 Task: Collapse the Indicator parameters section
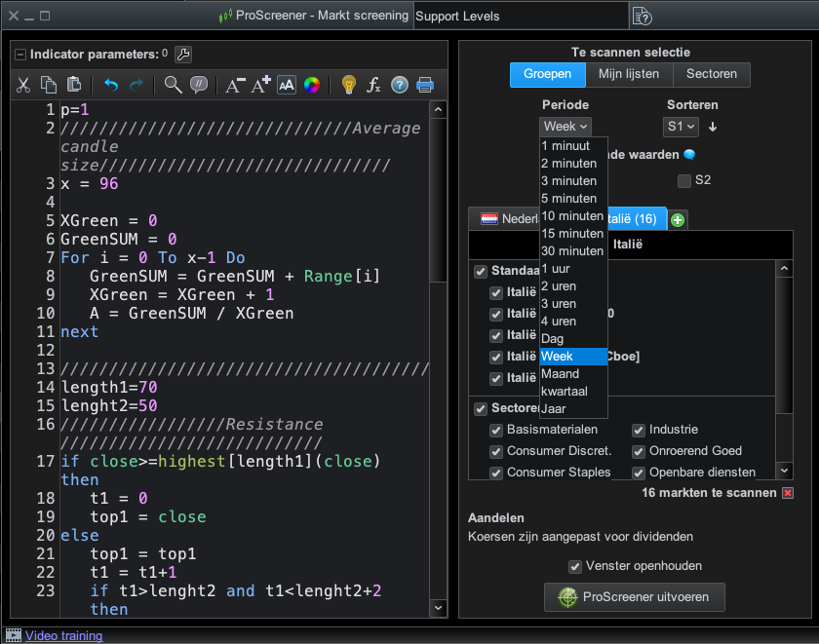[x=20, y=55]
